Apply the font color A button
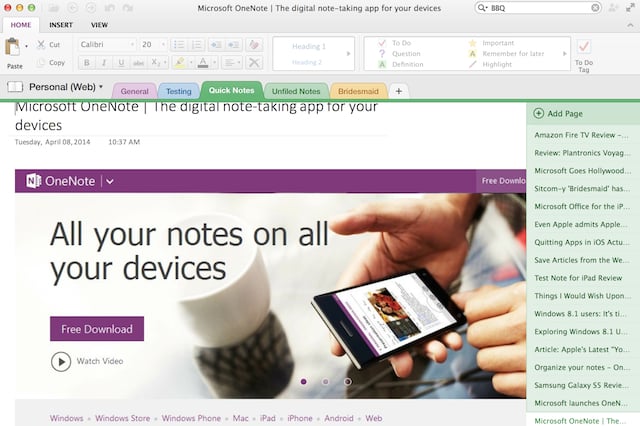640x426 pixels. click(203, 62)
